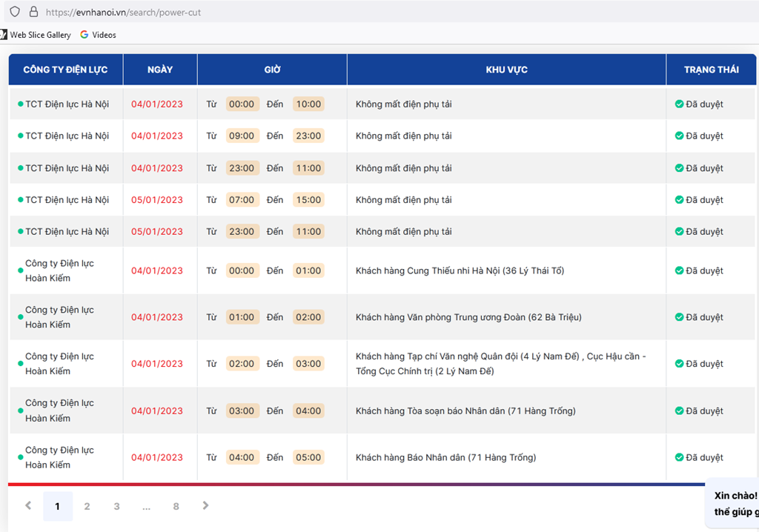Click 'Công ty Điện lực Hoàn Kiếm' in 02:00–03:00 row

point(59,364)
